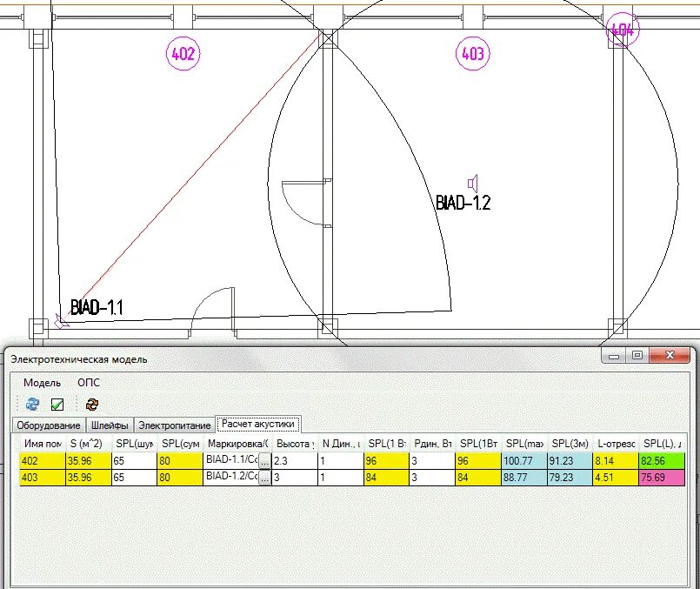700x589 pixels.
Task: Switch to the Шлейфы tab
Action: pos(110,425)
